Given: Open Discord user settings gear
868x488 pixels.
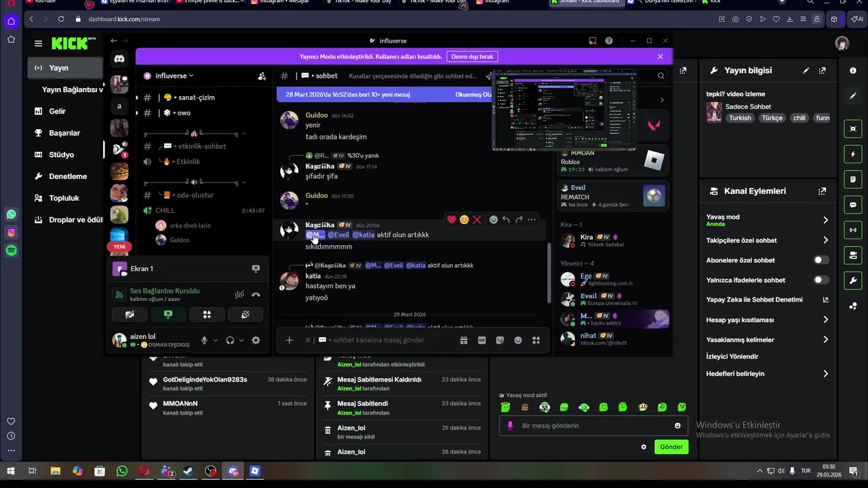Looking at the screenshot, I should click(x=256, y=340).
